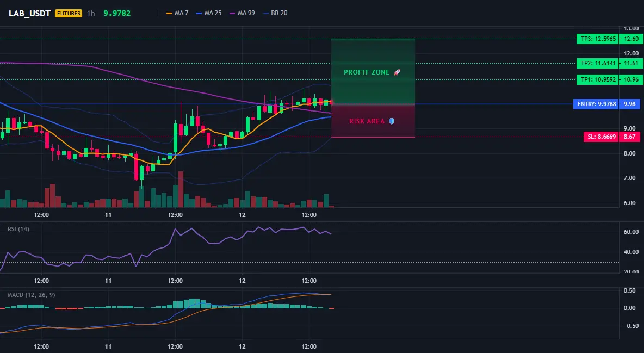Select the SL: 8.6669 stop loss label
Image resolution: width=644 pixels, height=353 pixels.
(x=601, y=137)
